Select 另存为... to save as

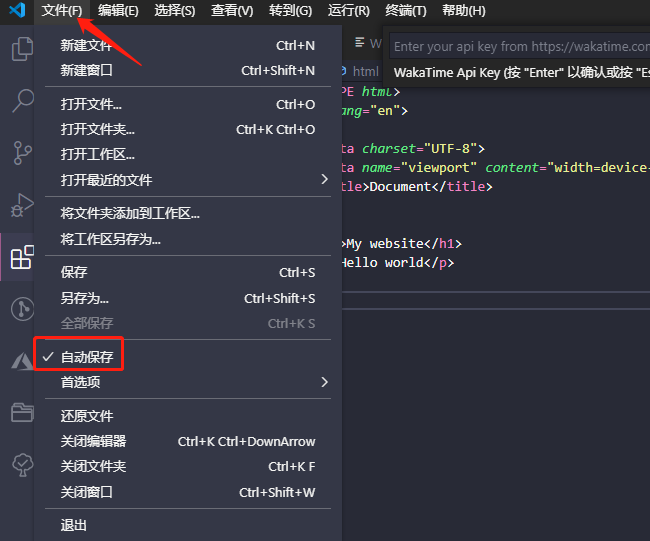click(84, 298)
